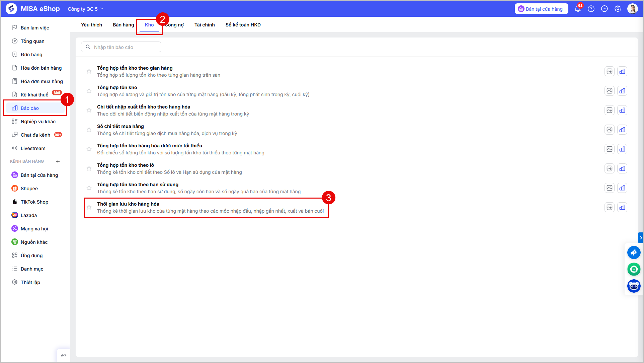Open user avatar profile menu
Screen dimensions: 644x363
coord(633,9)
